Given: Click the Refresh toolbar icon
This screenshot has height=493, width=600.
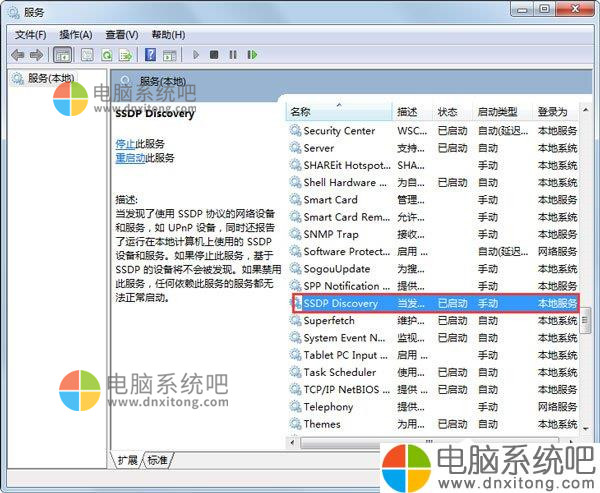Looking at the screenshot, I should coord(106,54).
